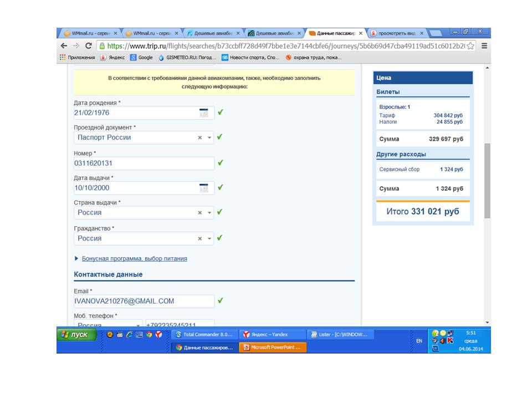This screenshot has width=532, height=399.
Task: Click the Kaspersky tray icon
Action: point(450,341)
